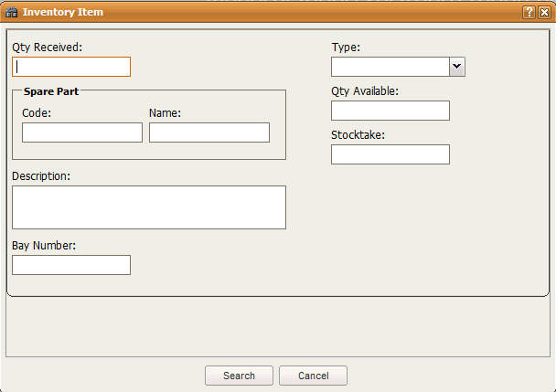Click the Cancel button
Screen dimensions: 556x392
(313, 376)
